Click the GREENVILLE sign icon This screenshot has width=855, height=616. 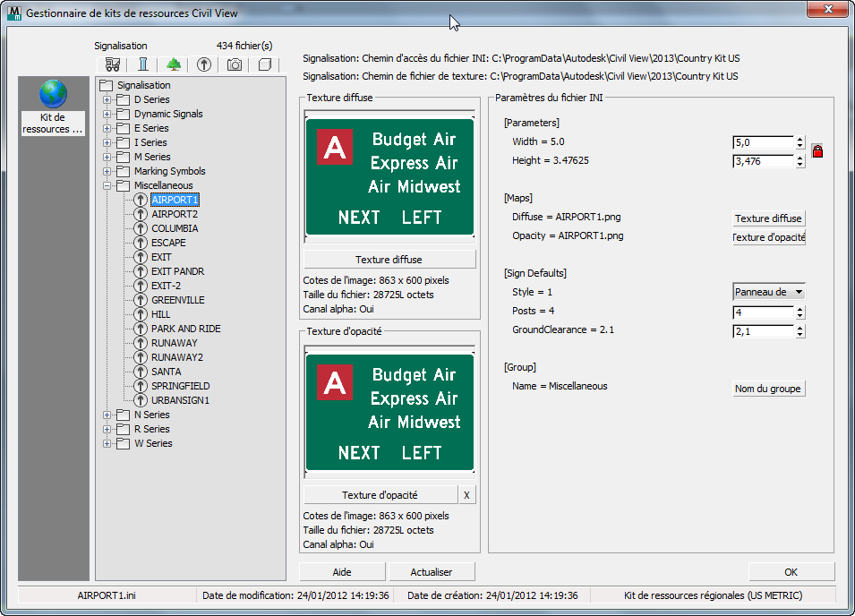click(141, 300)
